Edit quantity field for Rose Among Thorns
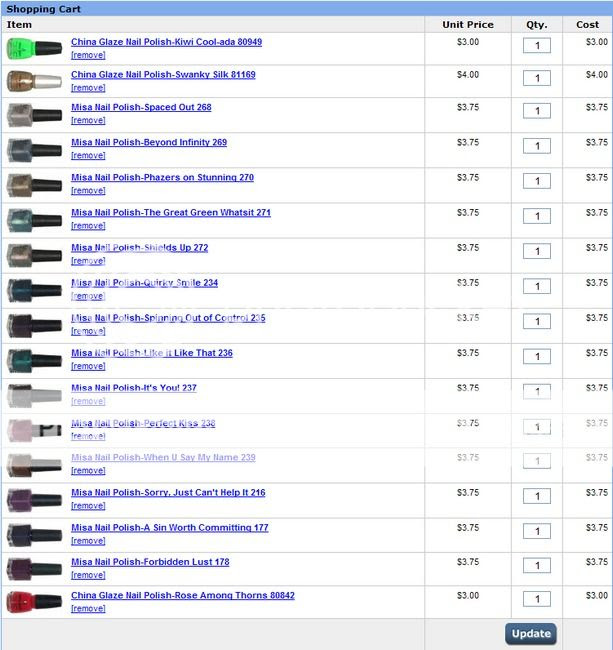The height and width of the screenshot is (650, 613). tap(537, 599)
